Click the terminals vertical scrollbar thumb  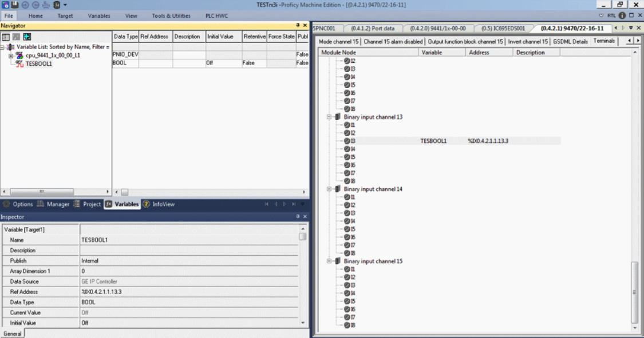634,292
